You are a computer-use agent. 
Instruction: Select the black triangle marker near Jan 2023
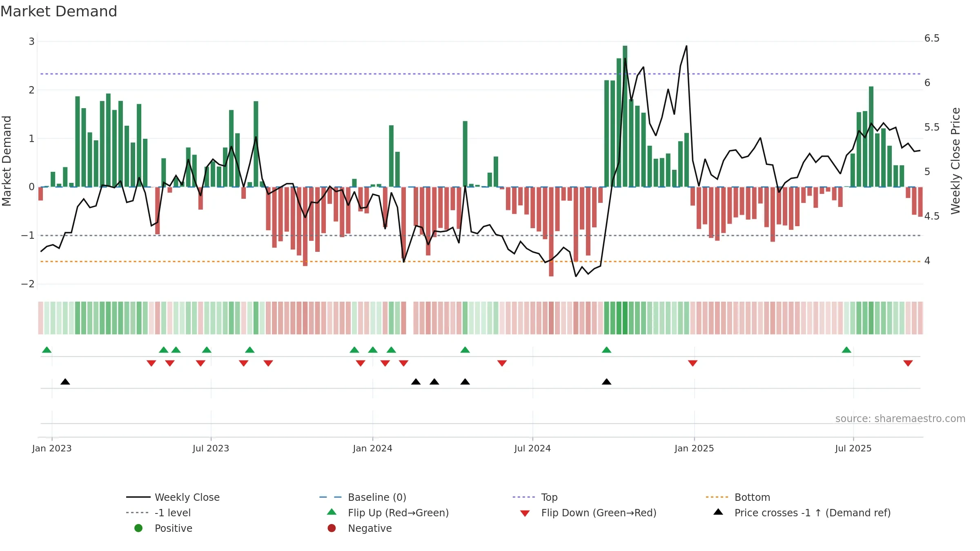65,382
